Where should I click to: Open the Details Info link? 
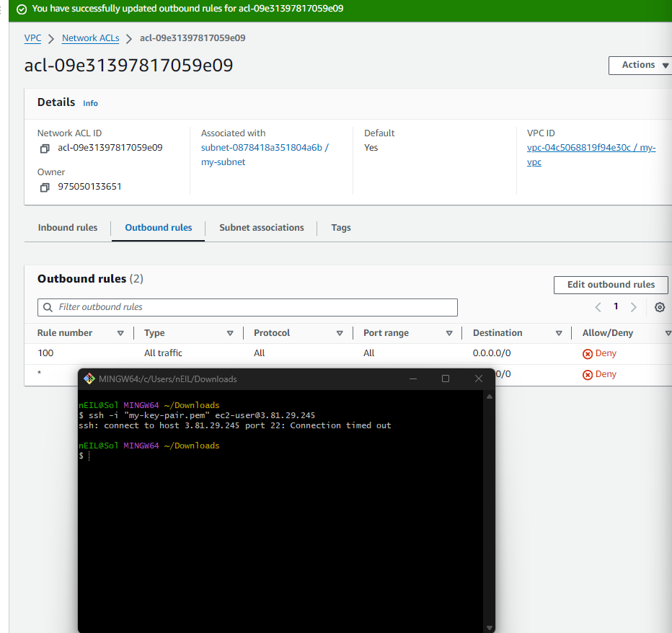pyautogui.click(x=90, y=103)
